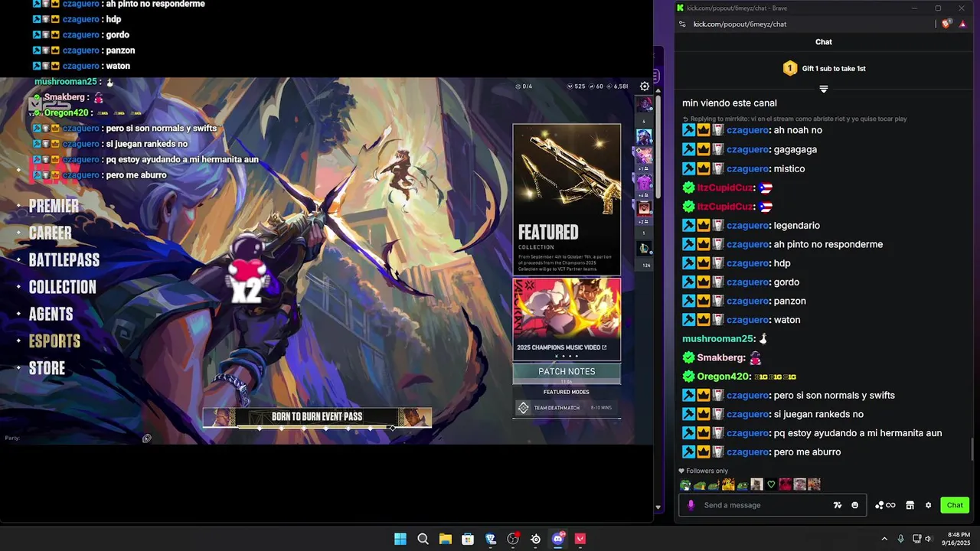The image size is (980, 551).
Task: Click the 0/4 missions counter
Action: click(524, 86)
